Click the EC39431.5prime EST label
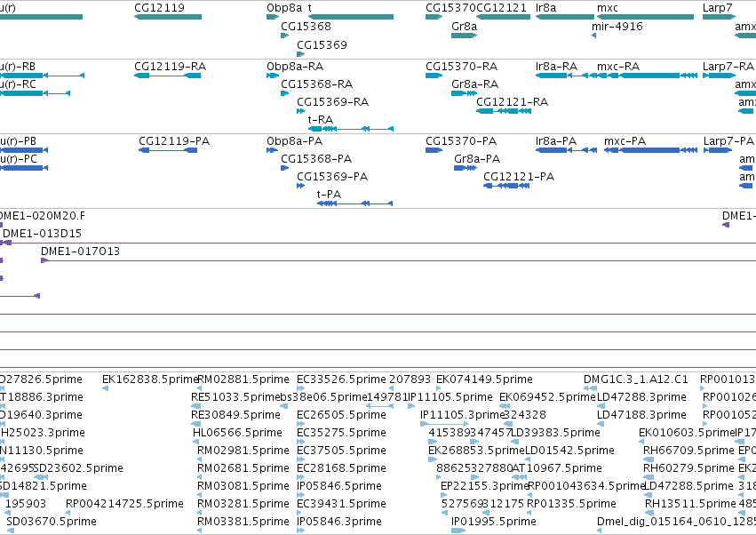Viewport: 756px width, 535px height. coord(341,504)
